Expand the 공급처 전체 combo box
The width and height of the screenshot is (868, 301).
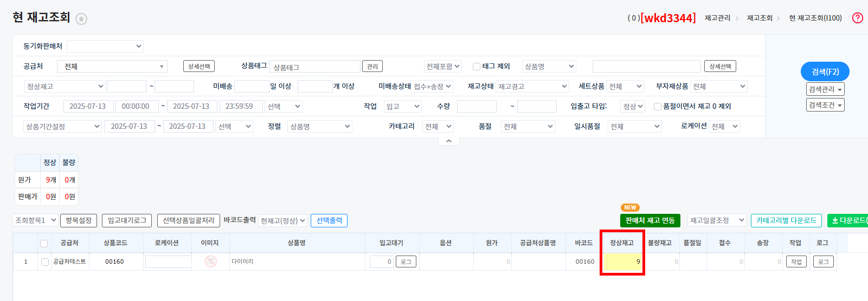112,67
